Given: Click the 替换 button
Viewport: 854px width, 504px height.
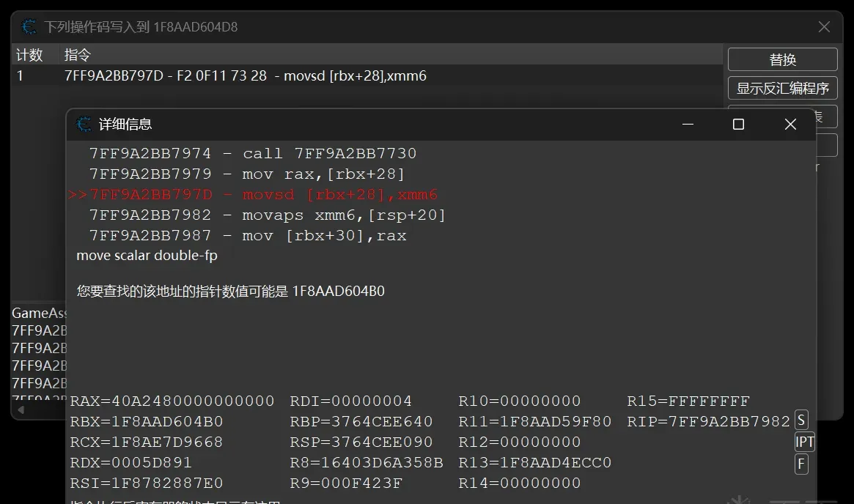Looking at the screenshot, I should 783,59.
